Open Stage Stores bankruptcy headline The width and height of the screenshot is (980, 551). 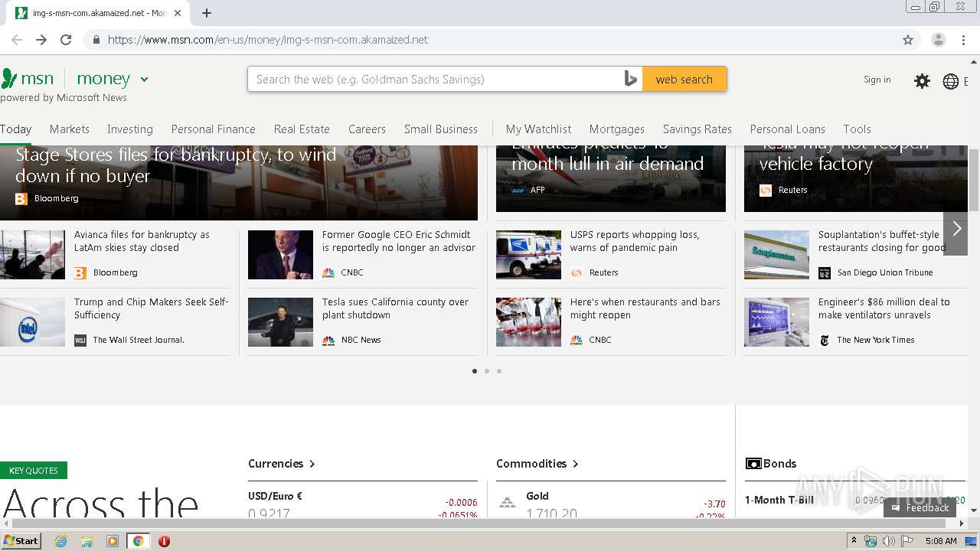click(x=176, y=165)
